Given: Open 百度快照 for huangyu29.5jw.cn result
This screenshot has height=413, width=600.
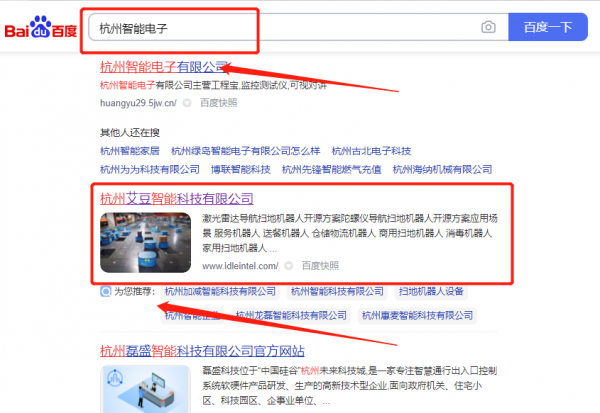Looking at the screenshot, I should point(218,103).
